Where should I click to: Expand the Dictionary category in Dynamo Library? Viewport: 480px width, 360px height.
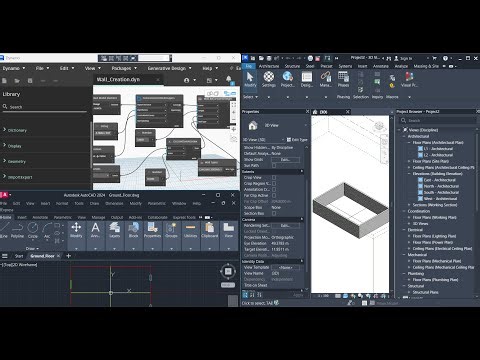point(5,130)
